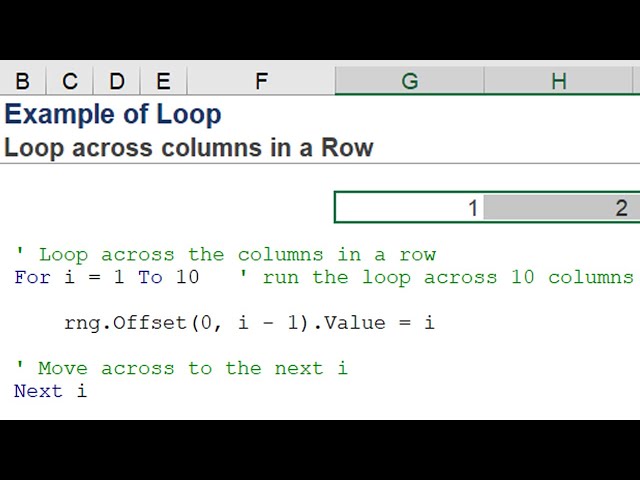The height and width of the screenshot is (480, 640).
Task: Click the column F header
Action: pyautogui.click(x=261, y=82)
